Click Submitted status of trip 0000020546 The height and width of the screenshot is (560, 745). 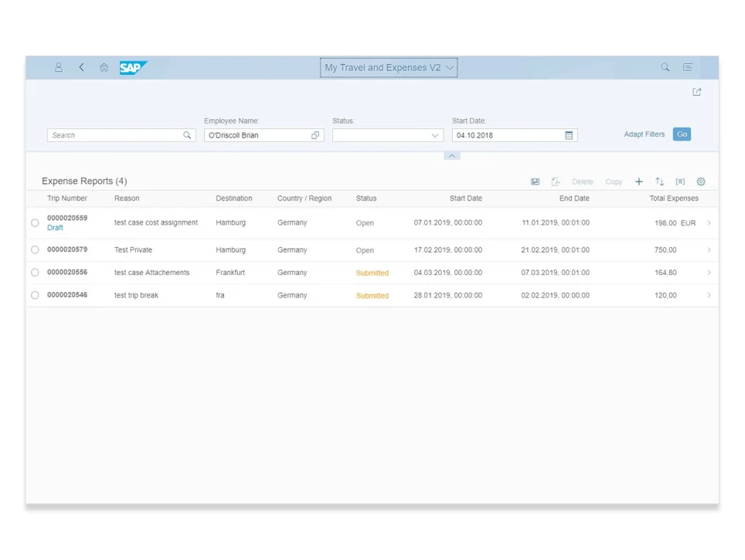click(x=372, y=296)
